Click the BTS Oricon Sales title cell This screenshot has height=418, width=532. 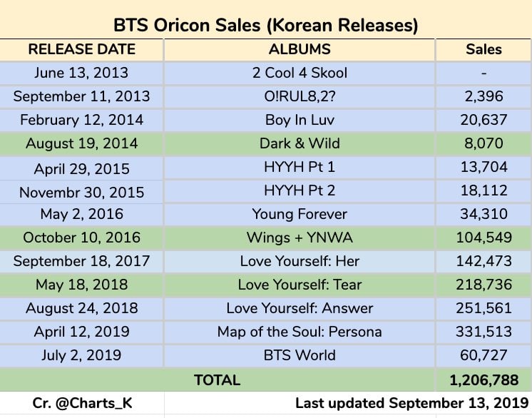tap(266, 26)
